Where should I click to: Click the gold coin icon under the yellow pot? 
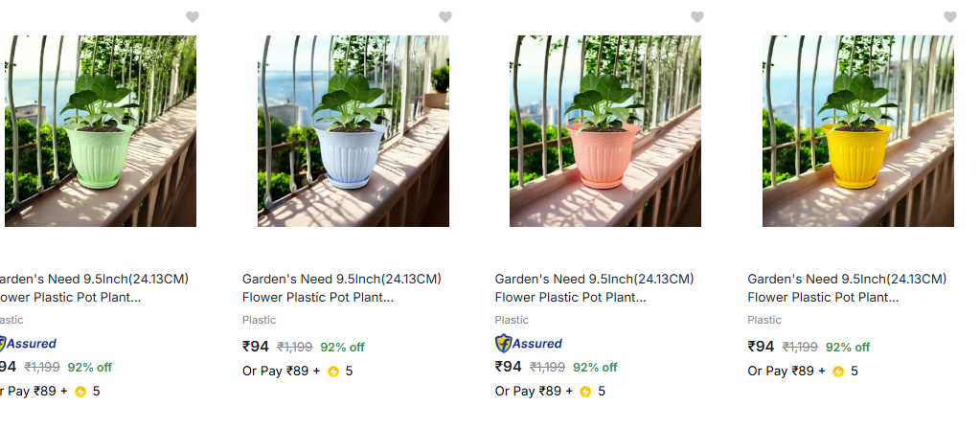point(838,372)
